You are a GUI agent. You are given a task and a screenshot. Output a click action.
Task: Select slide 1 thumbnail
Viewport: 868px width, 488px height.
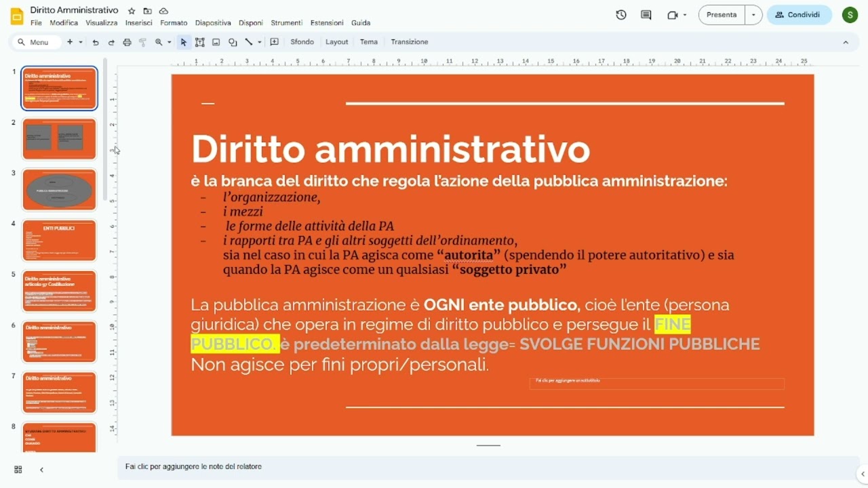[x=60, y=88]
